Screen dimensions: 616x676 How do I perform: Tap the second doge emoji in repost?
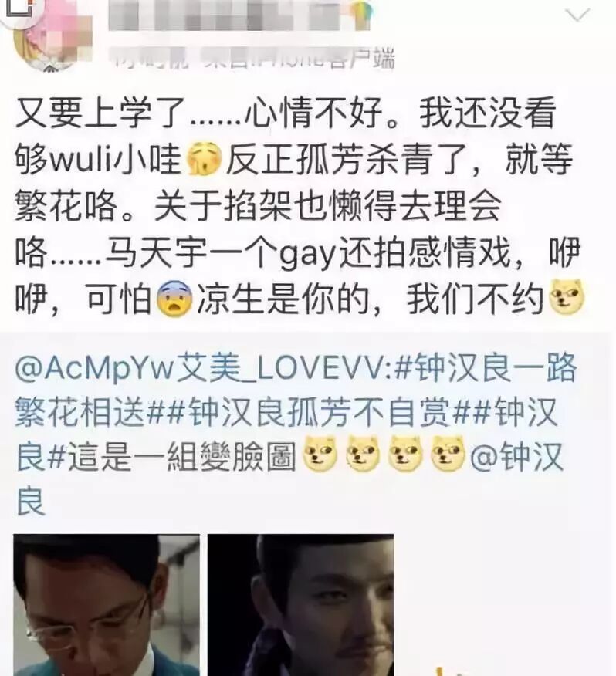pos(363,454)
